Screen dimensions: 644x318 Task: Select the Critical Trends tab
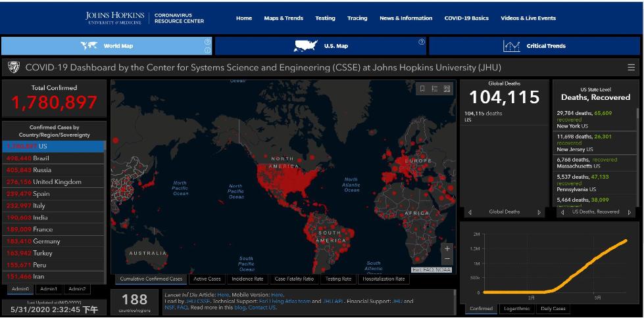[x=534, y=46]
